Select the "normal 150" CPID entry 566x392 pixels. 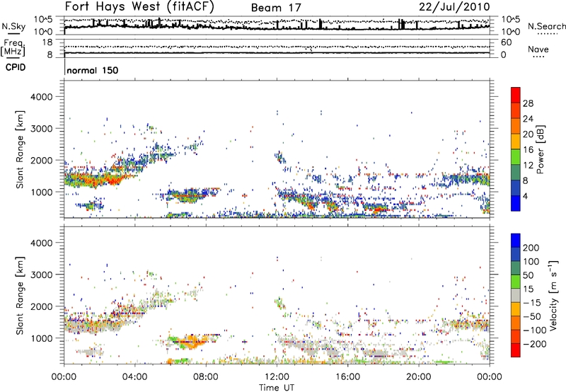(x=93, y=70)
